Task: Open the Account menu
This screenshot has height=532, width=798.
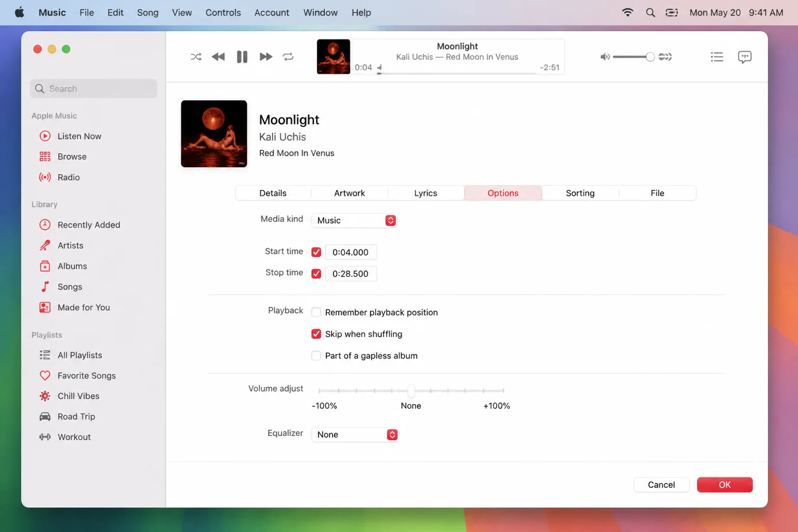Action: pyautogui.click(x=272, y=12)
